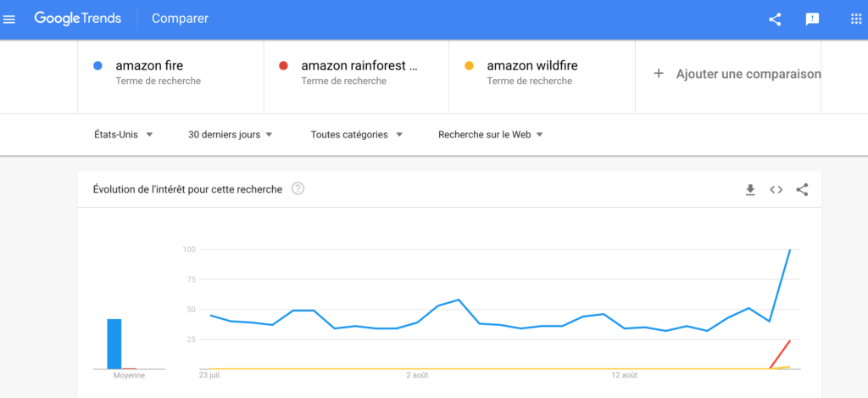This screenshot has width=868, height=398.
Task: Open the embed code icon
Action: (776, 189)
